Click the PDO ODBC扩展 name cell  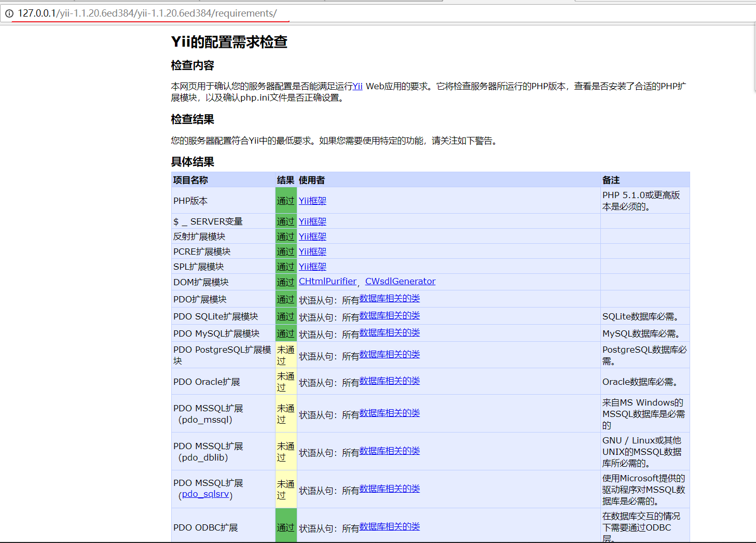[223, 526]
